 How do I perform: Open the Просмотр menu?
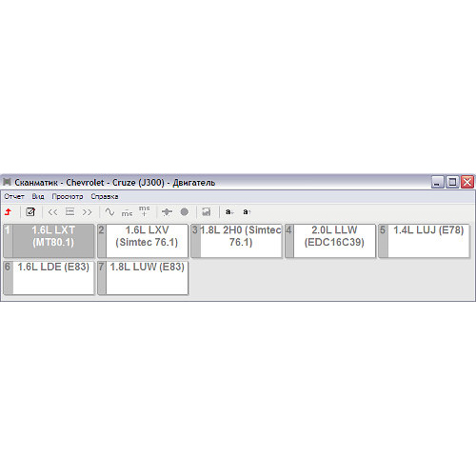68,197
